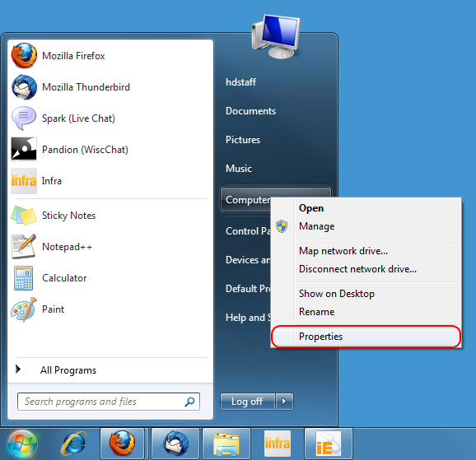Open Control Panel from the Start menu
476x460 pixels.
248,231
